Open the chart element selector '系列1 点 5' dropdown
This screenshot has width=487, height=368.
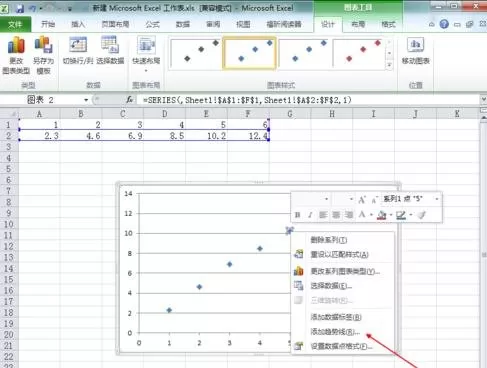pyautogui.click(x=437, y=199)
